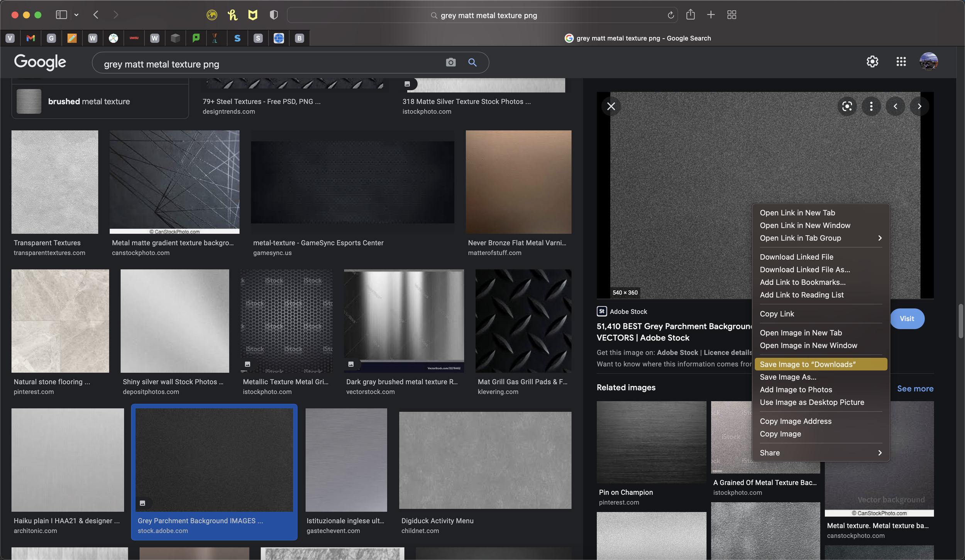Image resolution: width=965 pixels, height=560 pixels.
Task: Select Copy Link menu item
Action: coord(821,314)
